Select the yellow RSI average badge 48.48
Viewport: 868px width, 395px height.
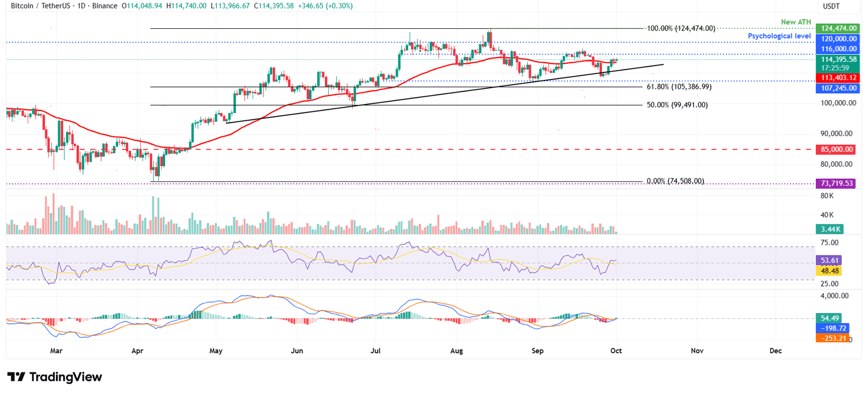828,271
